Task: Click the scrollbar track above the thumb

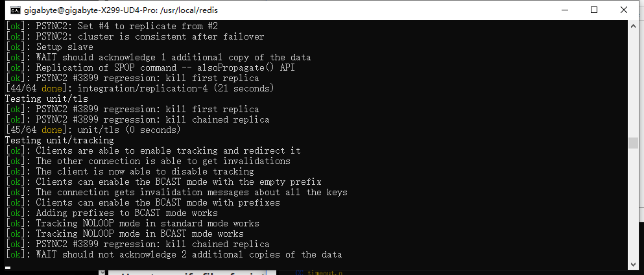Action: 633,78
